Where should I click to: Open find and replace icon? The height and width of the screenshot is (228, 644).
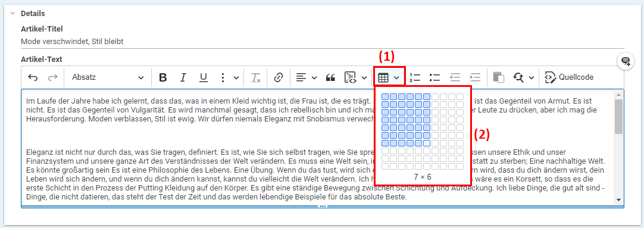click(518, 77)
